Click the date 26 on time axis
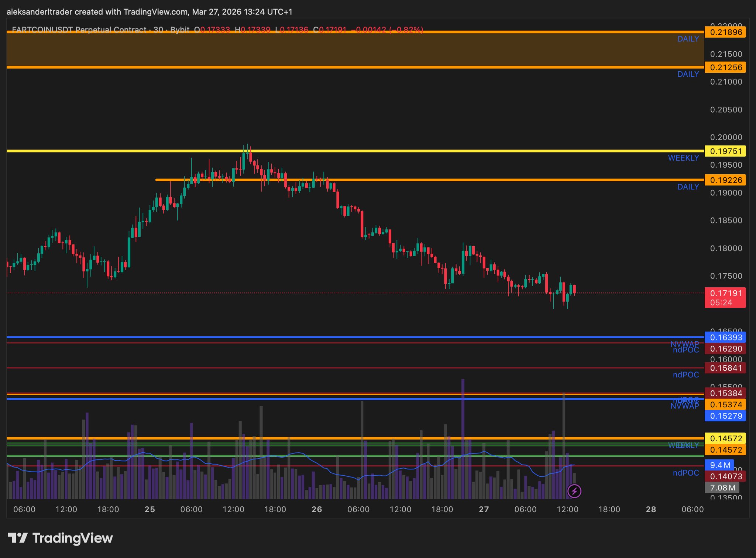 (317, 509)
